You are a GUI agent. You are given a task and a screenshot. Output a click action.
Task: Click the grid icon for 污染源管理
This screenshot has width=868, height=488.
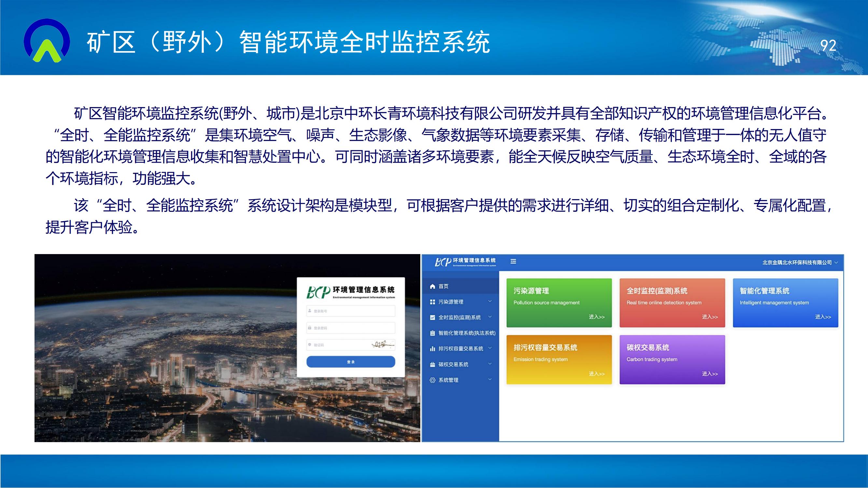[x=433, y=302]
